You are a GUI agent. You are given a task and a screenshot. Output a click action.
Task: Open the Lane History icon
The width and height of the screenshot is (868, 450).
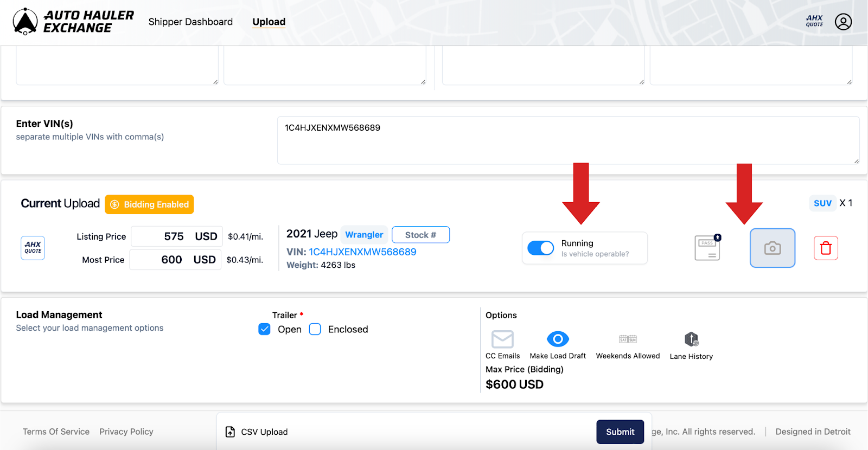691,339
